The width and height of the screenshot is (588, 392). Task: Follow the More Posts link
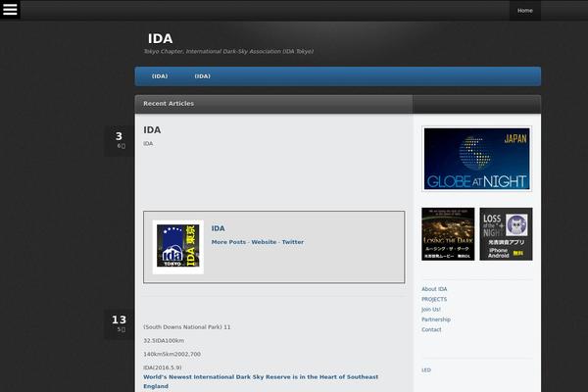(x=228, y=242)
